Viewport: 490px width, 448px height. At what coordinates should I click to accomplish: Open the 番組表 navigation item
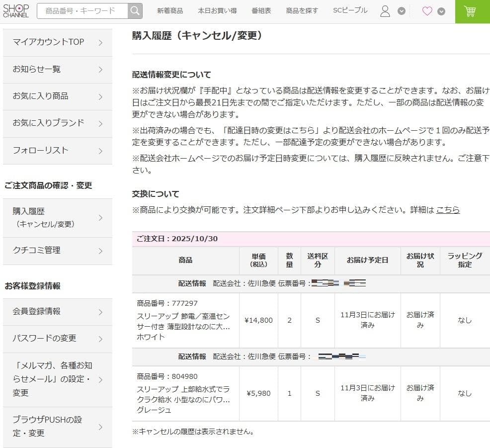pyautogui.click(x=262, y=10)
